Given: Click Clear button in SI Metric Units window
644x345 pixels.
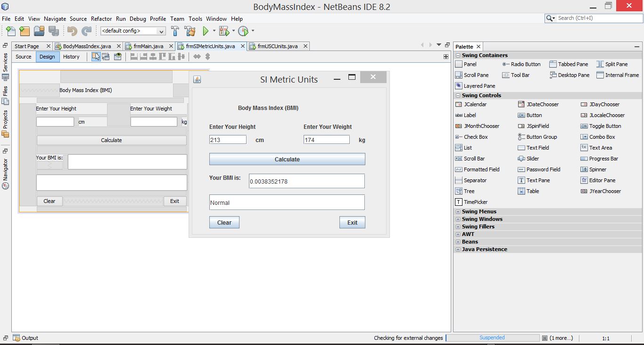Looking at the screenshot, I should click(224, 223).
